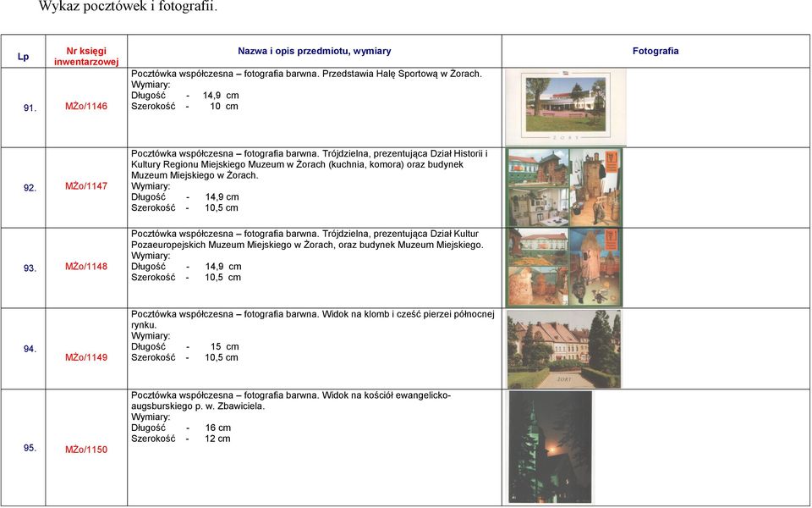
Task: Click row number '94.'
Action: click(x=30, y=349)
